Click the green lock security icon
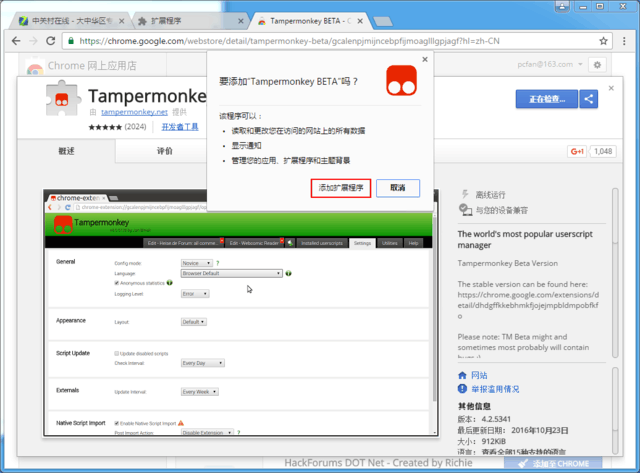The image size is (640, 473). [71, 41]
